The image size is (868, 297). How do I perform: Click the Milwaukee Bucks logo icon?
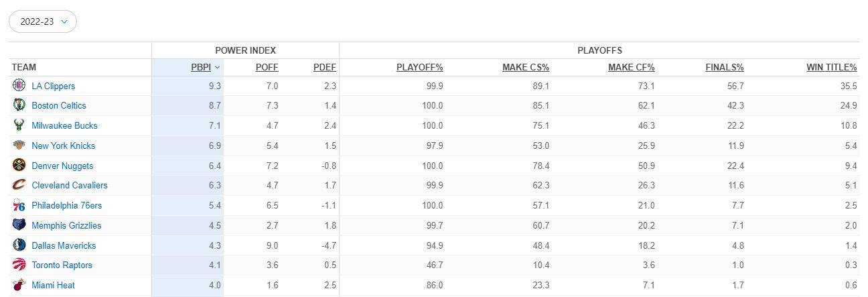(19, 125)
